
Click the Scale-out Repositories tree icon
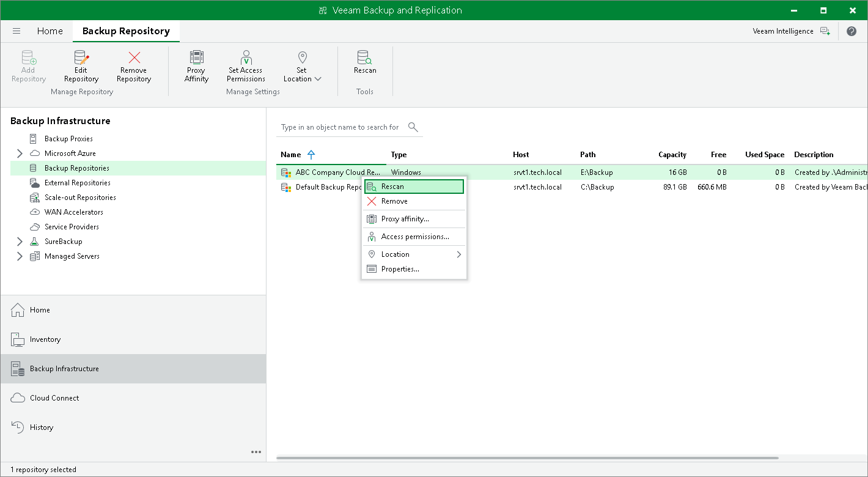click(x=35, y=198)
